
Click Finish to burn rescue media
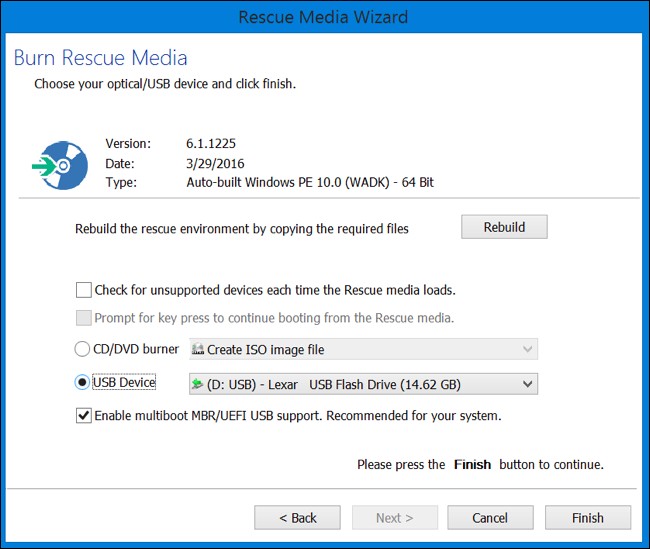point(588,517)
